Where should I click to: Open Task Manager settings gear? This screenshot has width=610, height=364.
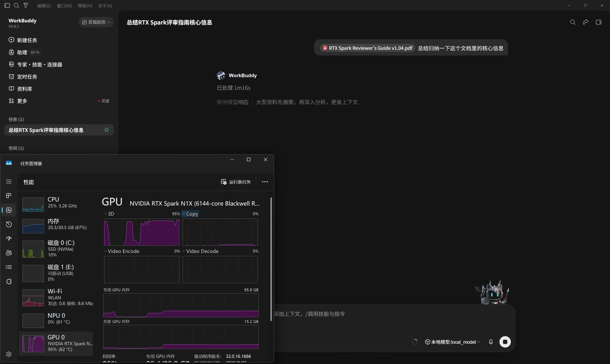[9, 354]
